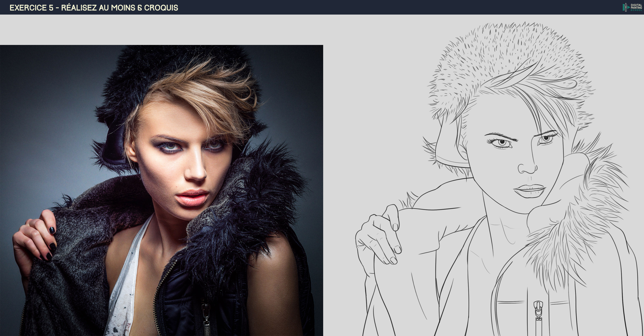This screenshot has width=644, height=336.
Task: Click the word 'CROQUIS' in the header title
Action: 161,8
